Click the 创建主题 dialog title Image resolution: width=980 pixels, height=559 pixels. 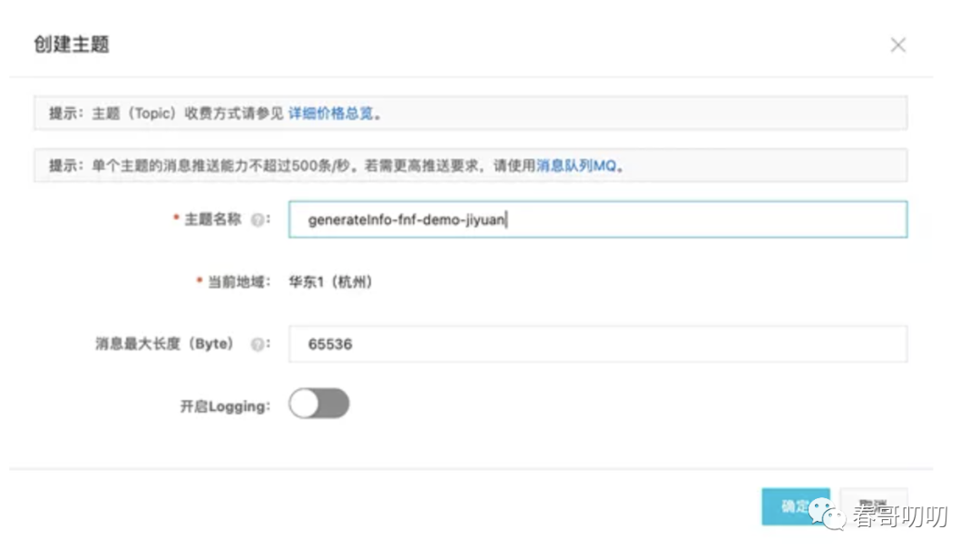pos(72,44)
